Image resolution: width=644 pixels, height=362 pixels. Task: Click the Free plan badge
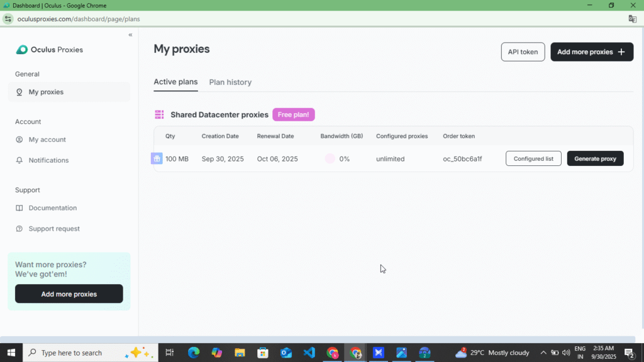pyautogui.click(x=293, y=114)
